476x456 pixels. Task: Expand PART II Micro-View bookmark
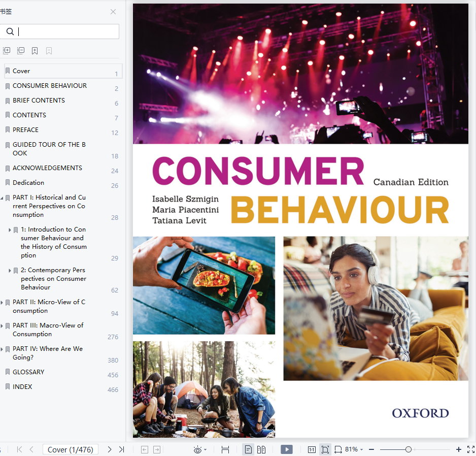(2, 303)
